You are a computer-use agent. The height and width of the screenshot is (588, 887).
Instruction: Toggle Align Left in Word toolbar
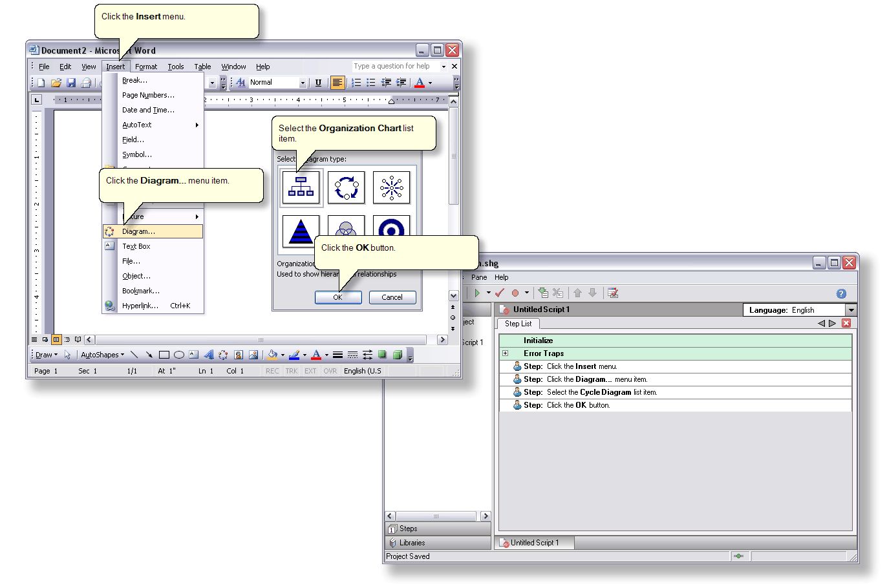(x=337, y=83)
